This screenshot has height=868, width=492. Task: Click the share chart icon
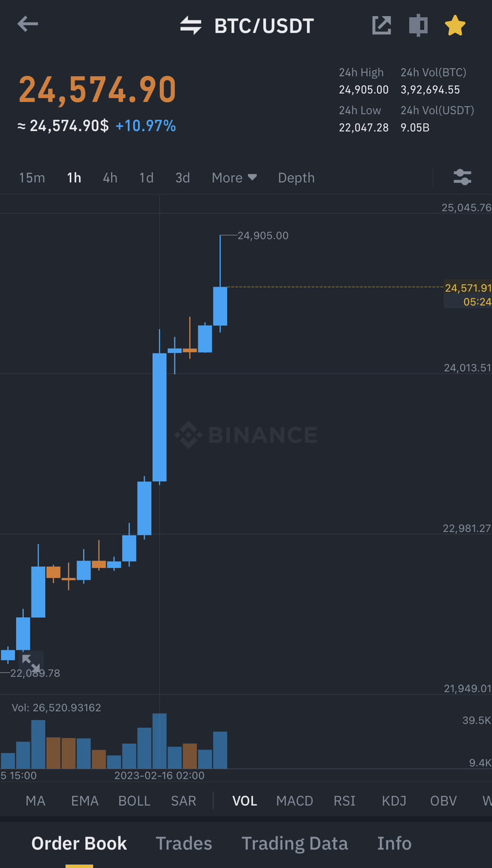381,25
